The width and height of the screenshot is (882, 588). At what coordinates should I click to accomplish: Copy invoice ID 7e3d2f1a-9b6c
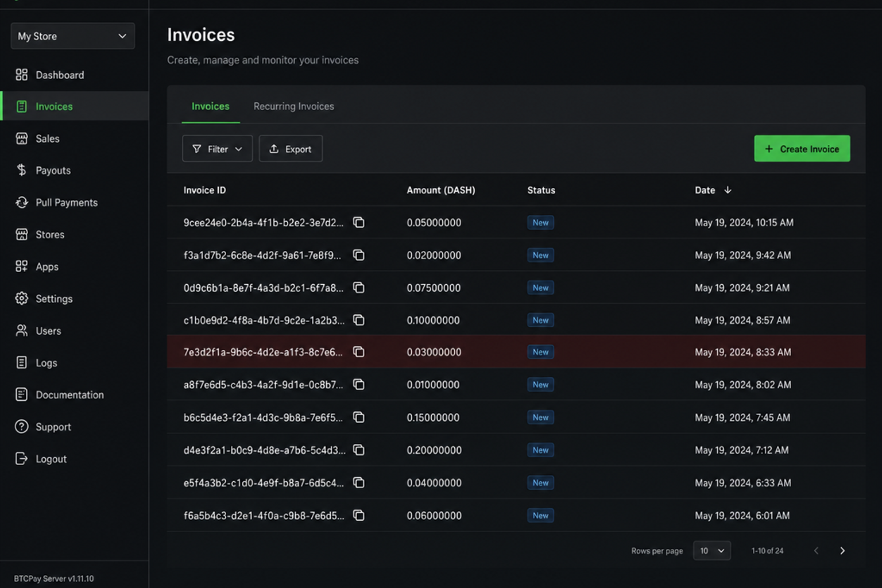click(x=359, y=352)
